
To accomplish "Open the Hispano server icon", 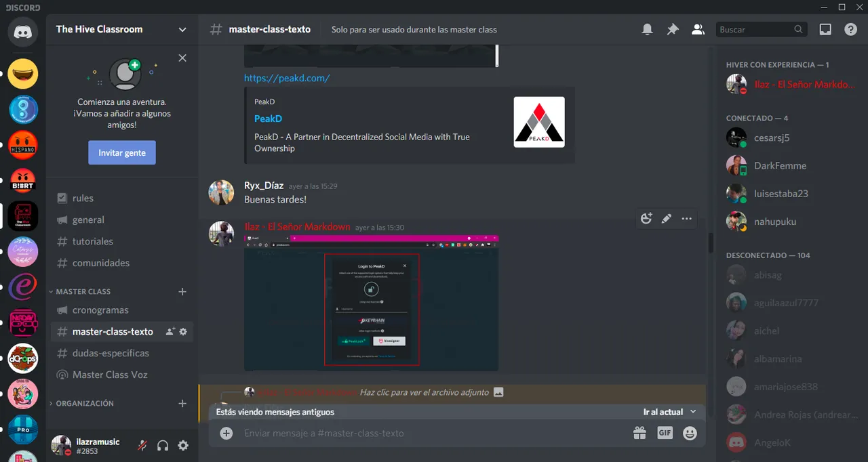I will point(22,146).
